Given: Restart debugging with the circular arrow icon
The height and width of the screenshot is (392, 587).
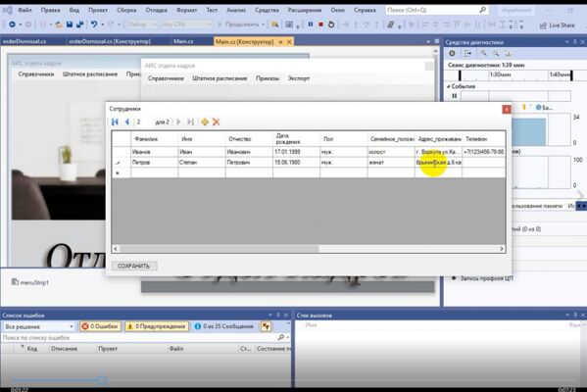Looking at the screenshot, I should click(331, 24).
